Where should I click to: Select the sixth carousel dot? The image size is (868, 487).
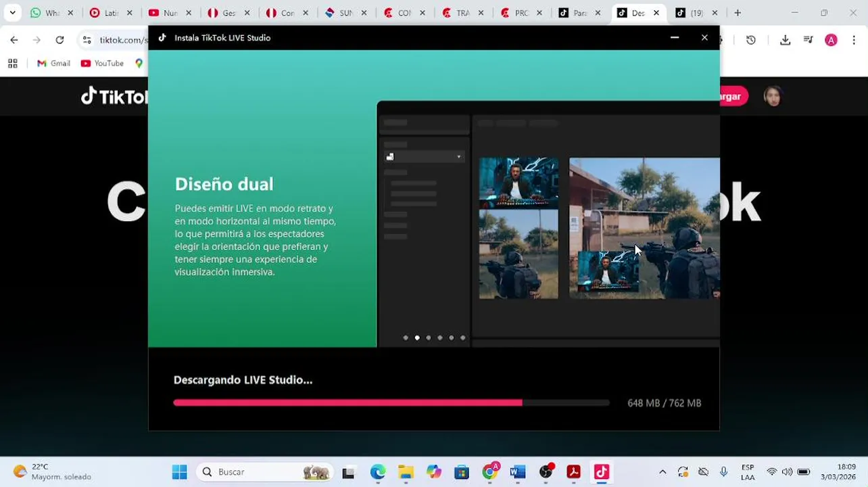click(463, 338)
